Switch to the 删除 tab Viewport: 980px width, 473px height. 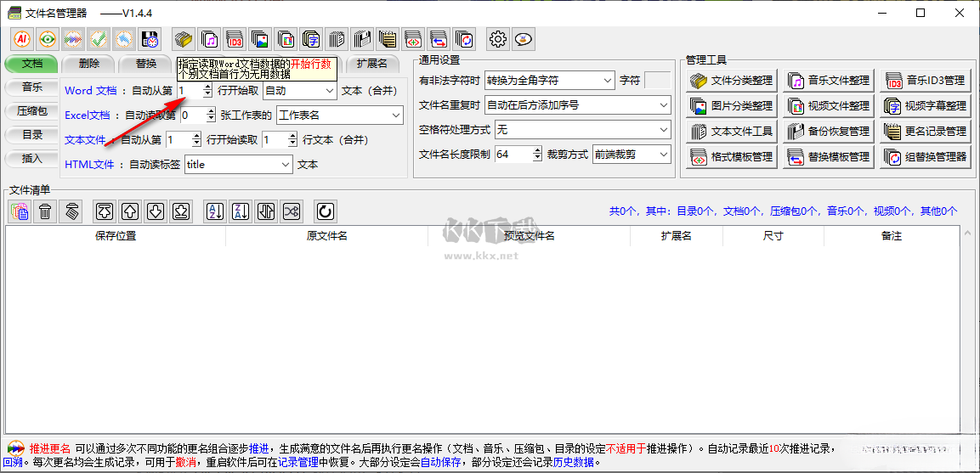[x=89, y=64]
